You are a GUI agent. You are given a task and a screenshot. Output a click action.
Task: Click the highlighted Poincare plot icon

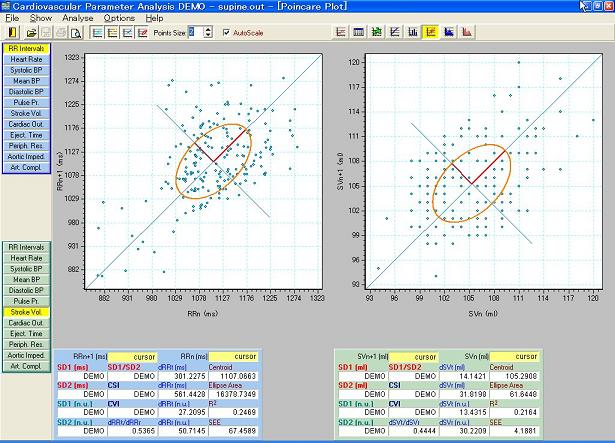(431, 32)
